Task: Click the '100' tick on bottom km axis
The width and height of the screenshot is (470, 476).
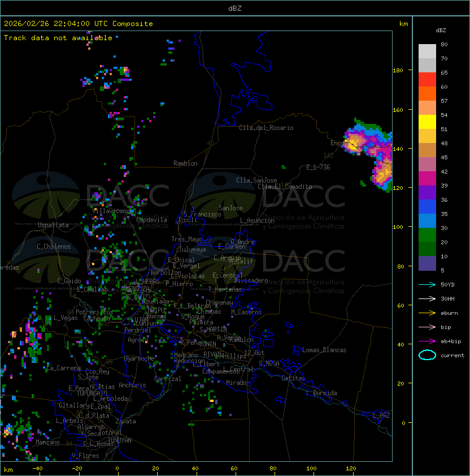Action: click(x=311, y=468)
